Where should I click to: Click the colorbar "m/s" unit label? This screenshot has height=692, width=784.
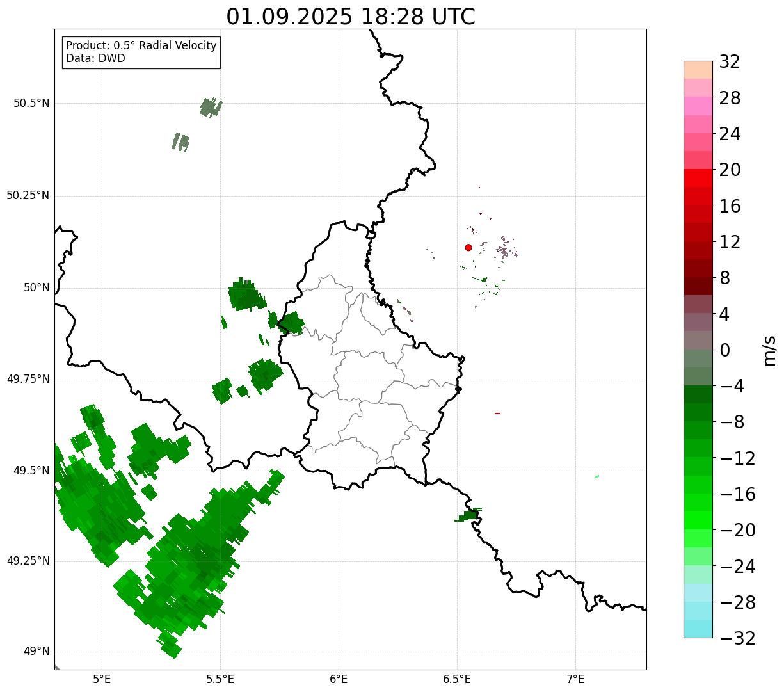[769, 350]
